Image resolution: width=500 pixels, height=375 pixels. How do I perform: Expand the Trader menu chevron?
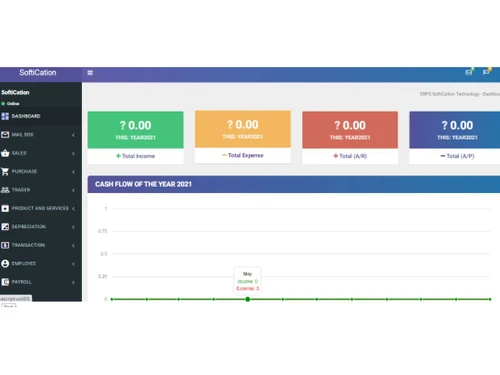coord(73,190)
